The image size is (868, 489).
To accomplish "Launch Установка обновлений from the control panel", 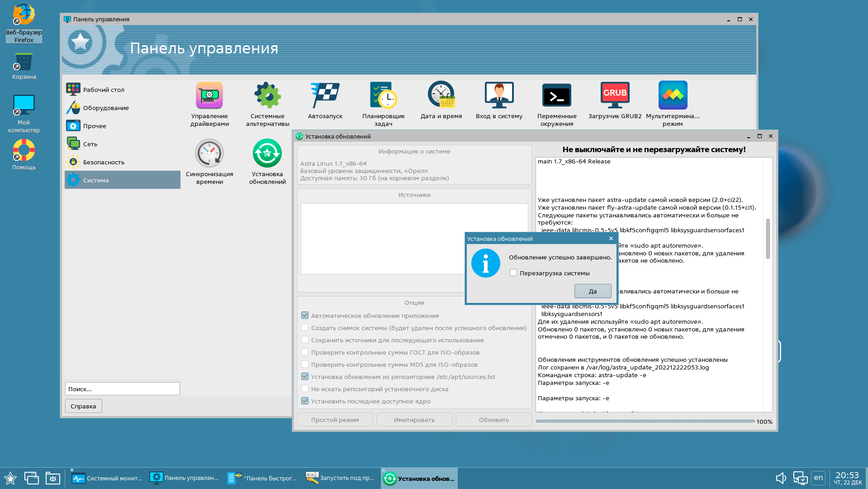I will point(267,162).
